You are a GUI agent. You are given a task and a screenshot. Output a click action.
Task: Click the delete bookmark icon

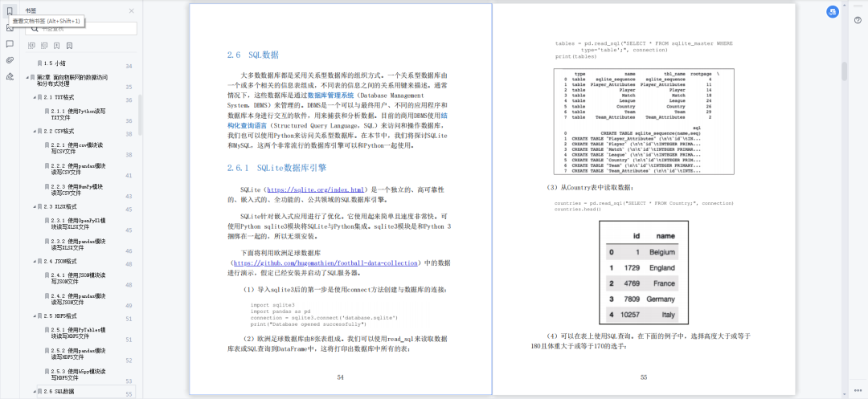(x=70, y=45)
